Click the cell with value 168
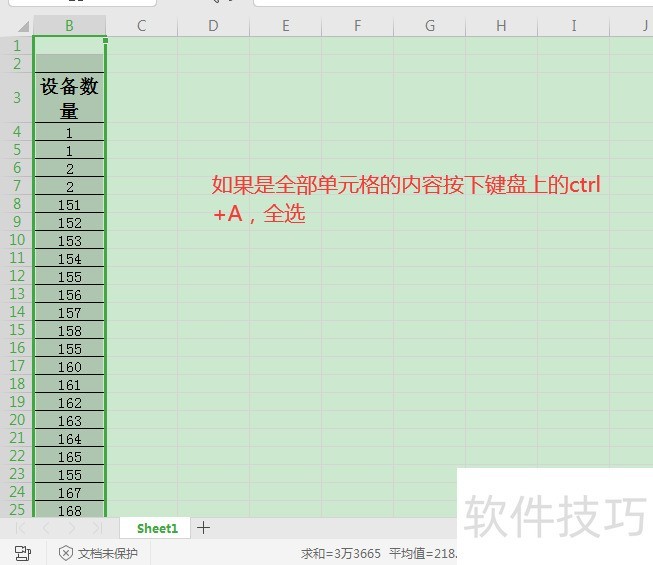 click(x=70, y=510)
